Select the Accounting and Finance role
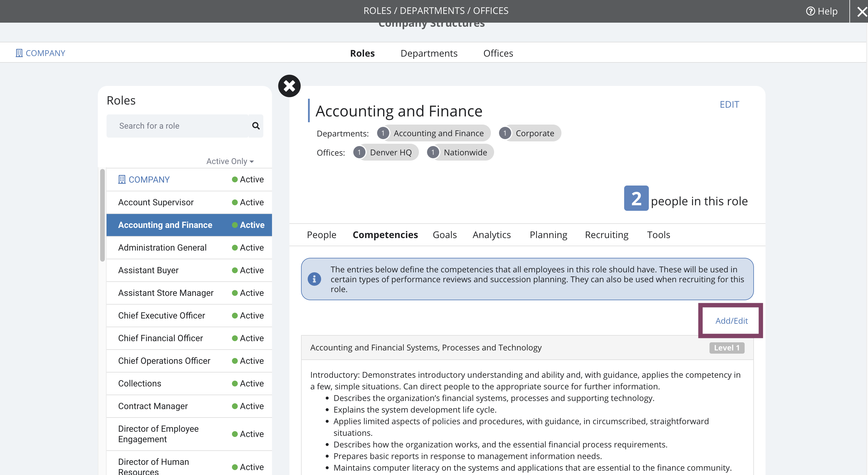Viewport: 868px width, 475px height. click(189, 225)
